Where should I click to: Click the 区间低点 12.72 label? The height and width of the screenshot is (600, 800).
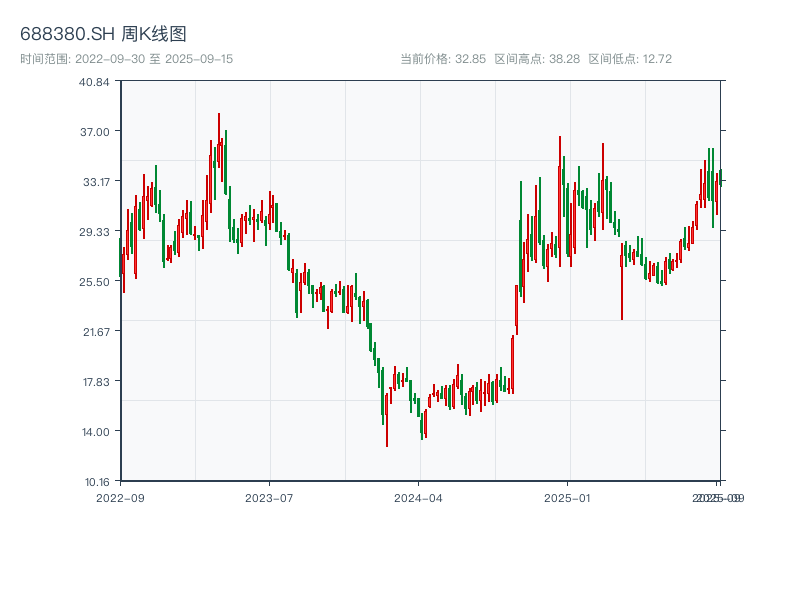tap(630, 59)
